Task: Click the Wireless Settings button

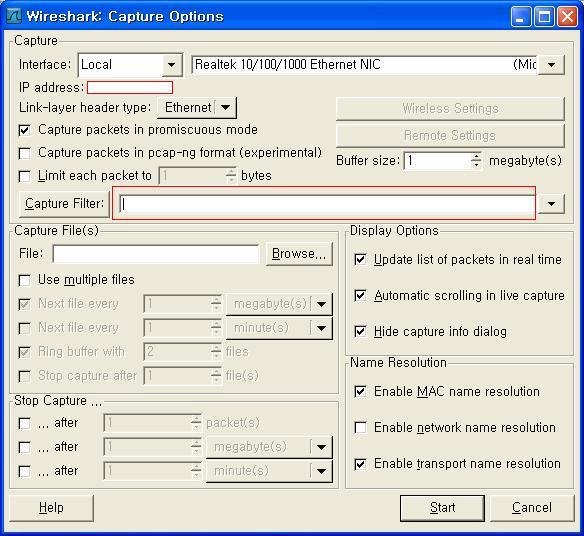Action: coord(450,108)
